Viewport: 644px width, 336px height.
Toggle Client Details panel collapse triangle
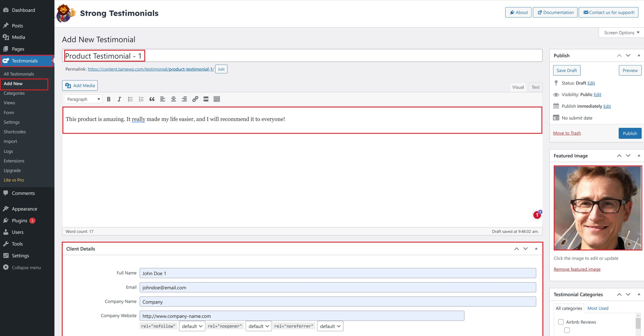(536, 249)
